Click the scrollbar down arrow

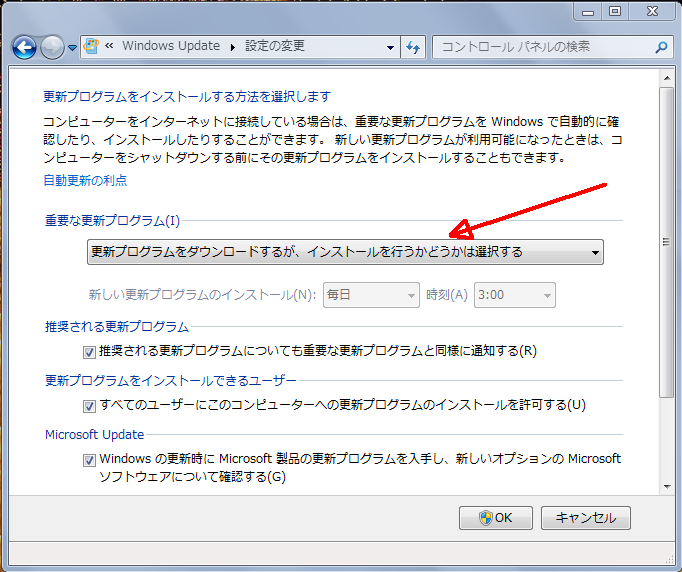(x=667, y=487)
